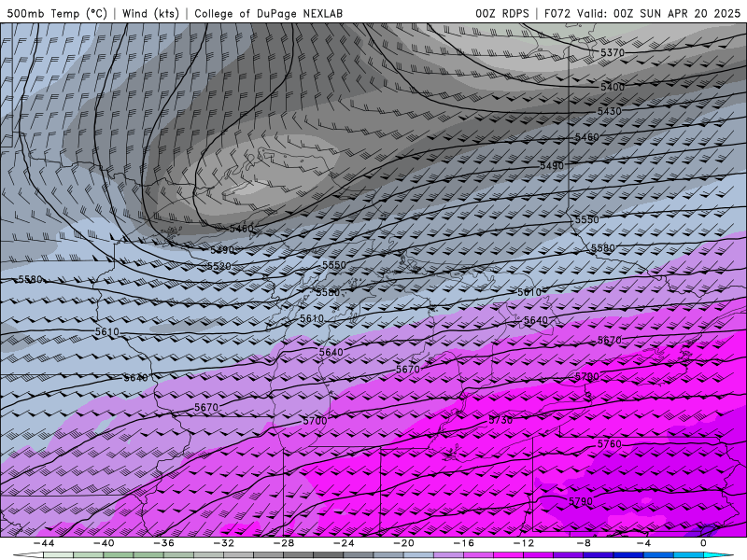Click the "College of DuPage NEXLAB" text
The image size is (747, 560).
(x=268, y=13)
